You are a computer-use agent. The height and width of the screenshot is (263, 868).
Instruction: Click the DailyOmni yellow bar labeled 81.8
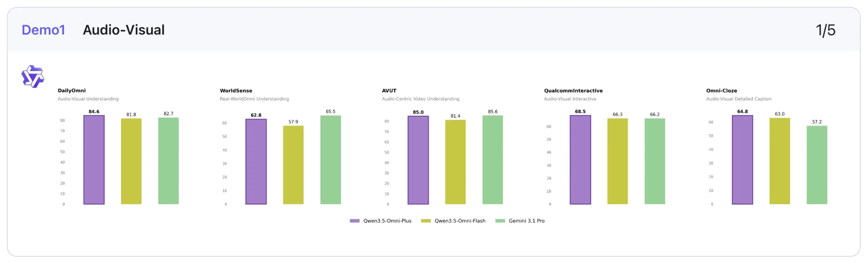pos(131,161)
